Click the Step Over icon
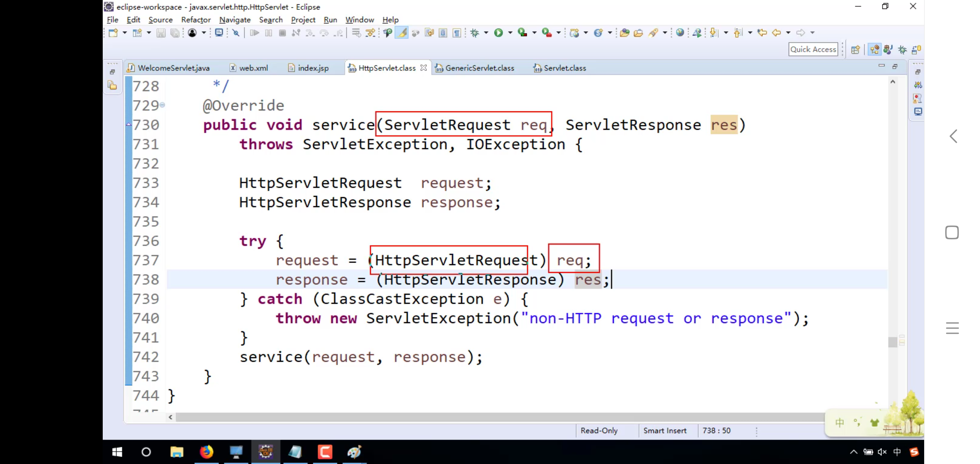This screenshot has height=464, width=980. (x=324, y=33)
